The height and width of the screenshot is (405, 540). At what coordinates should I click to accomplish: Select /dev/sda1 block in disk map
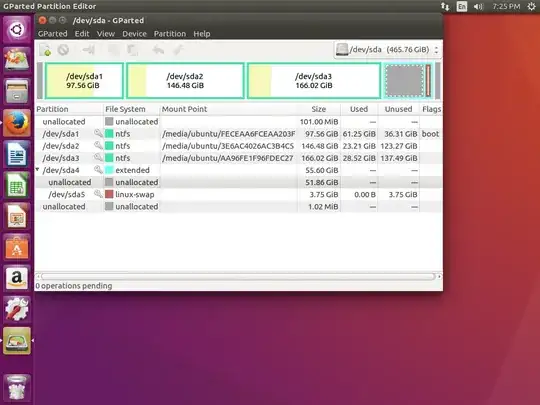tap(84, 81)
